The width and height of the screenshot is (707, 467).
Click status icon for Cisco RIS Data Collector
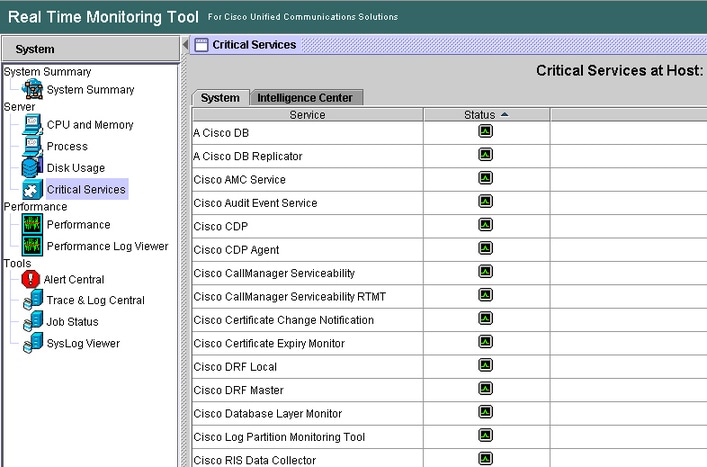tap(486, 459)
